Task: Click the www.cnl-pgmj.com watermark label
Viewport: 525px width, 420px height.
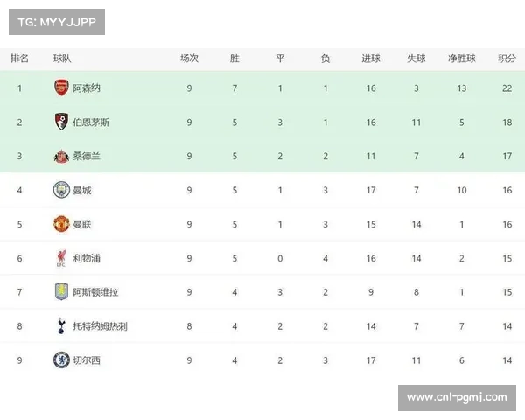Action: pyautogui.click(x=457, y=397)
